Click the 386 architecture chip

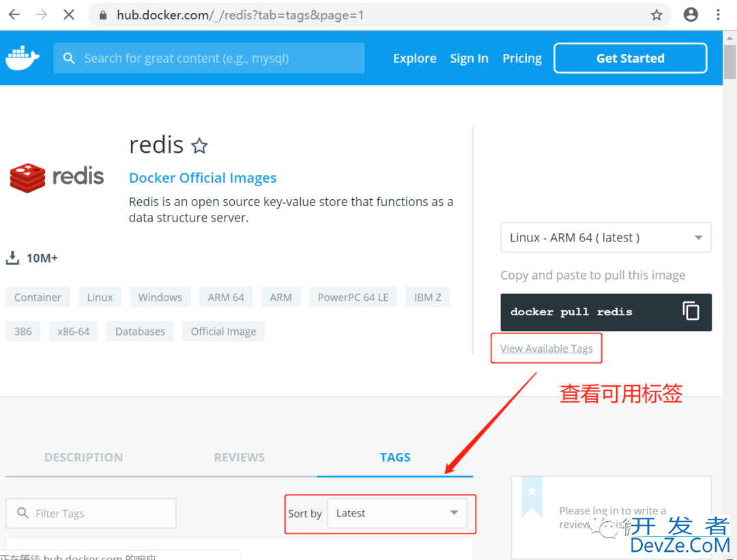point(23,331)
